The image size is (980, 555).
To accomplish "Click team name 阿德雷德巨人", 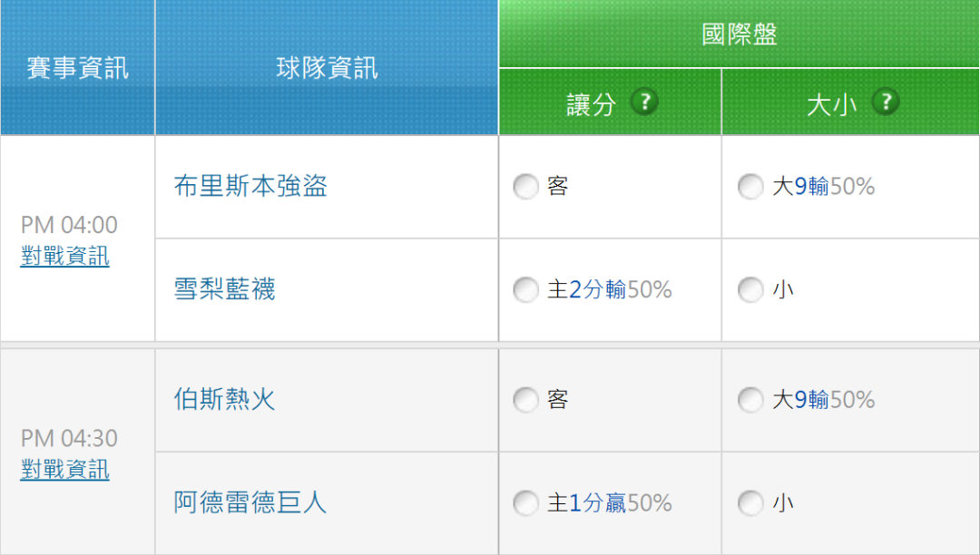I will (x=250, y=503).
